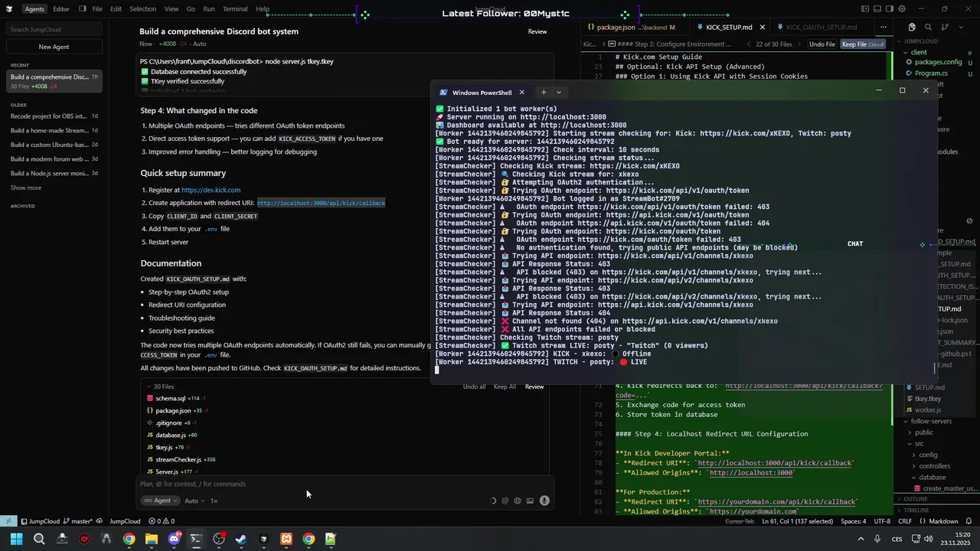
Task: Open the Terminal menu
Action: click(235, 9)
